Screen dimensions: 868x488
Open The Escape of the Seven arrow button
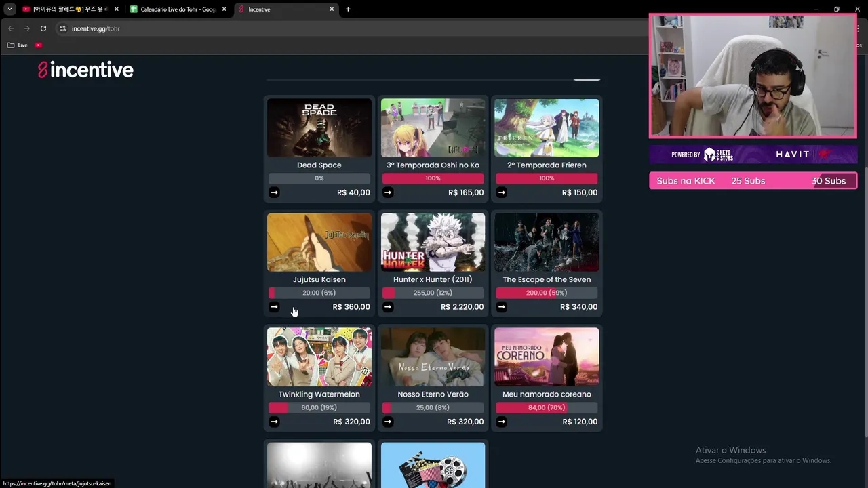[x=501, y=307]
